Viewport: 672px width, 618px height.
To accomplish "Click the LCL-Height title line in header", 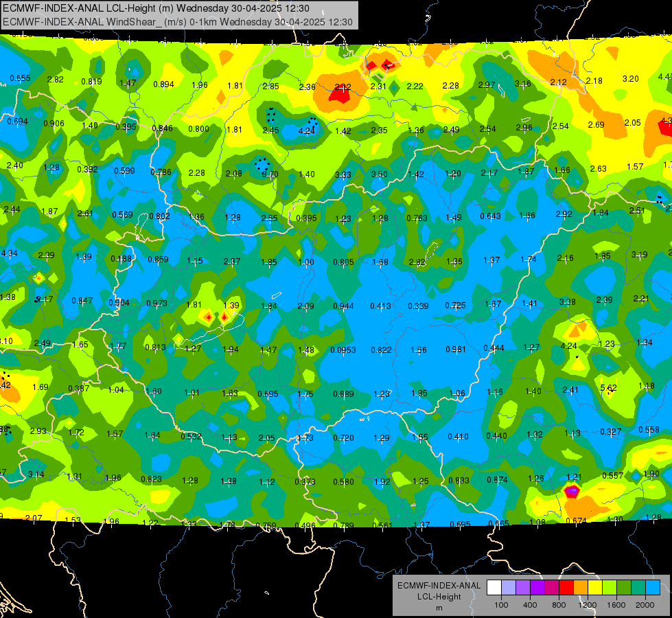I will tap(156, 8).
